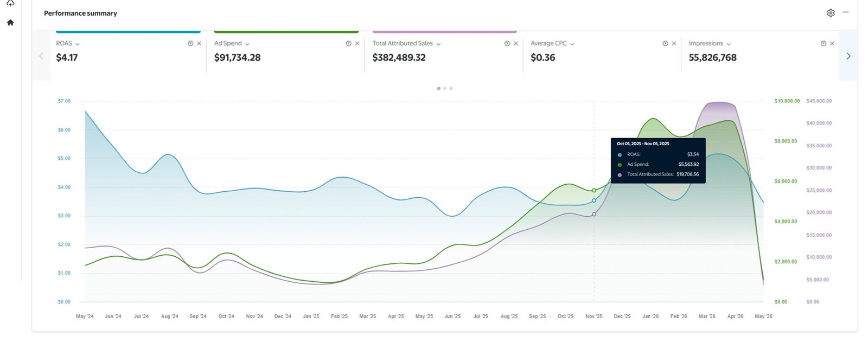Click ROAS data point at Nov '25
Screen dimensions: 868x337
click(x=594, y=200)
